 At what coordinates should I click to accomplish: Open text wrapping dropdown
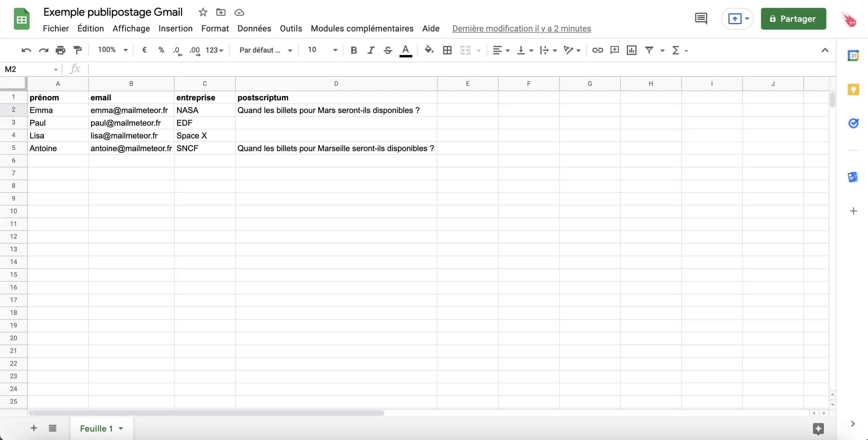pyautogui.click(x=548, y=50)
